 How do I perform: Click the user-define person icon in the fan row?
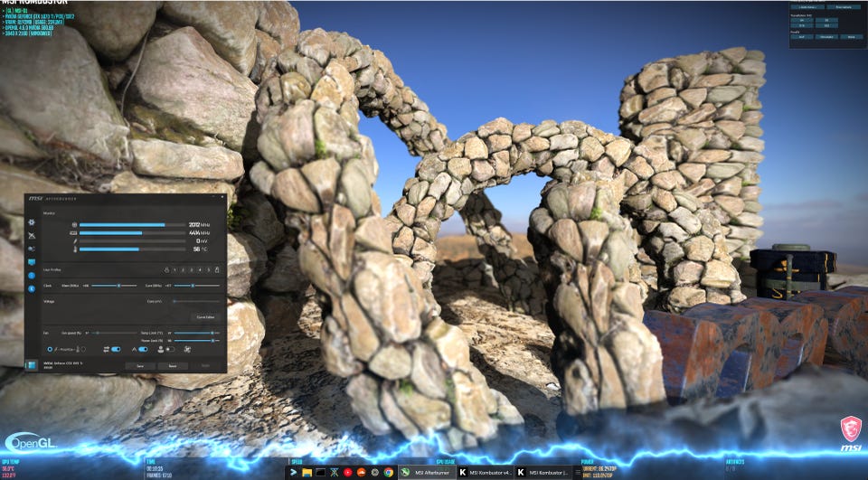tap(161, 349)
